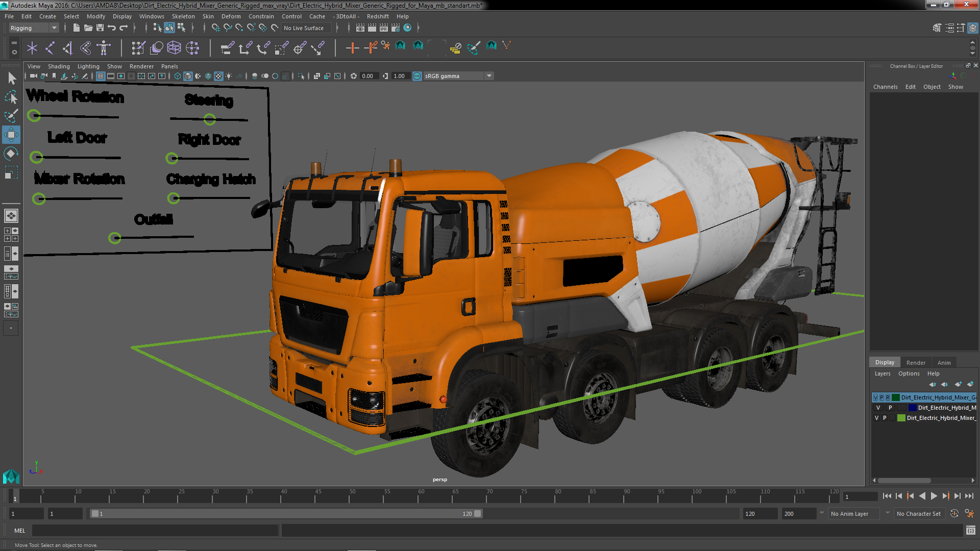Toggle textured display in viewport toolbar

click(218, 76)
